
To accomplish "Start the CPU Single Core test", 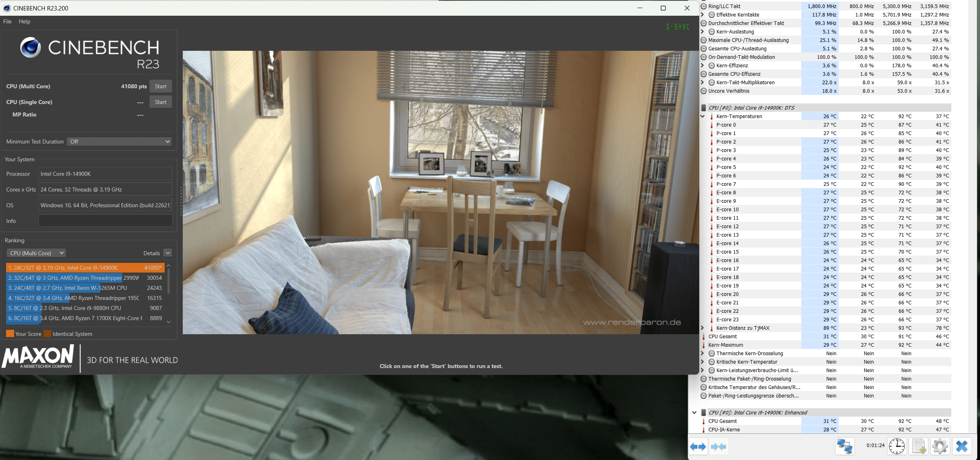I will click(x=161, y=102).
